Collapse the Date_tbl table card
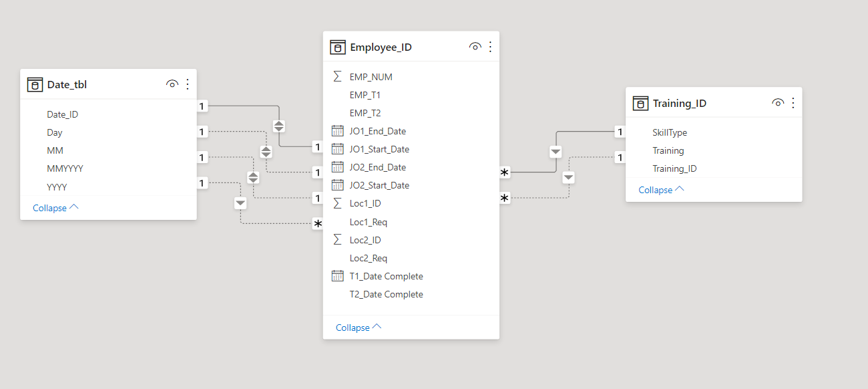Screen dimensions: 868x389 click(x=55, y=208)
